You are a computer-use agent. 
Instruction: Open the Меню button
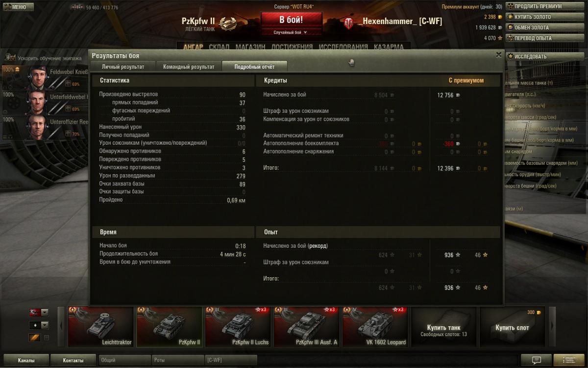pyautogui.click(x=18, y=7)
